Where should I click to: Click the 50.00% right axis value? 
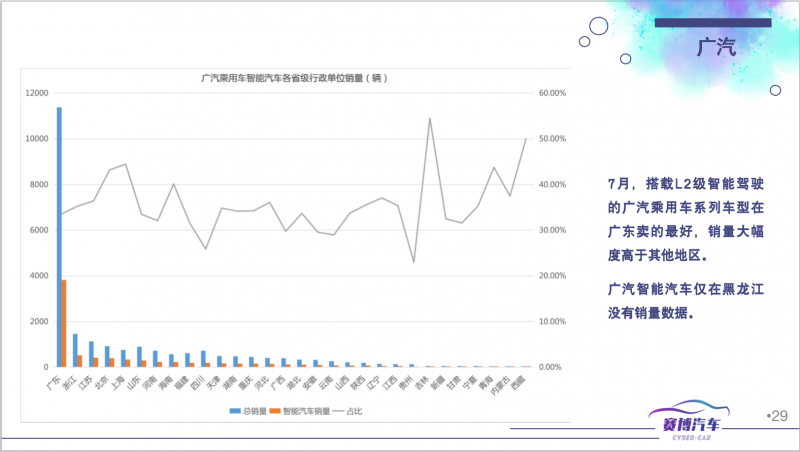coord(553,139)
